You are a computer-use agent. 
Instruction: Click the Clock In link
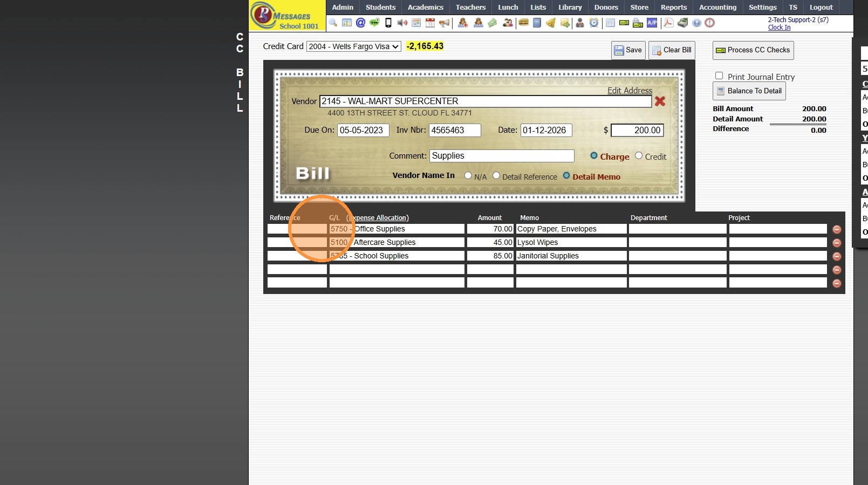(779, 28)
